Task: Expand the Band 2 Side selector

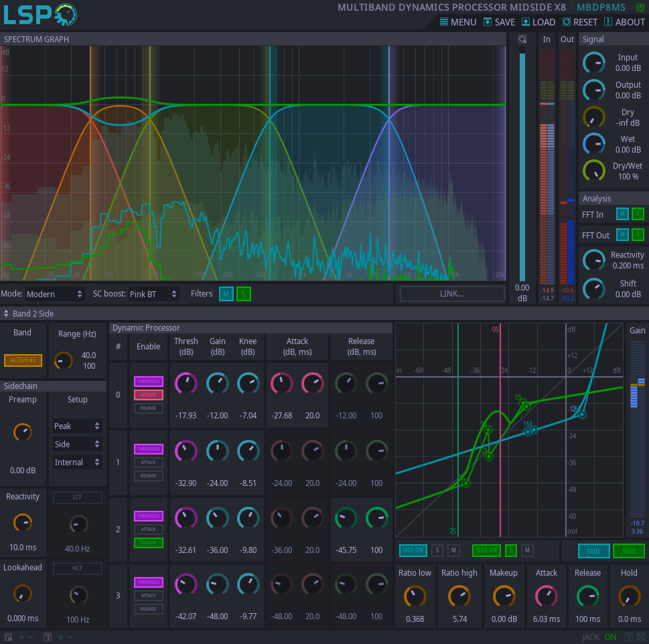Action: [x=29, y=313]
